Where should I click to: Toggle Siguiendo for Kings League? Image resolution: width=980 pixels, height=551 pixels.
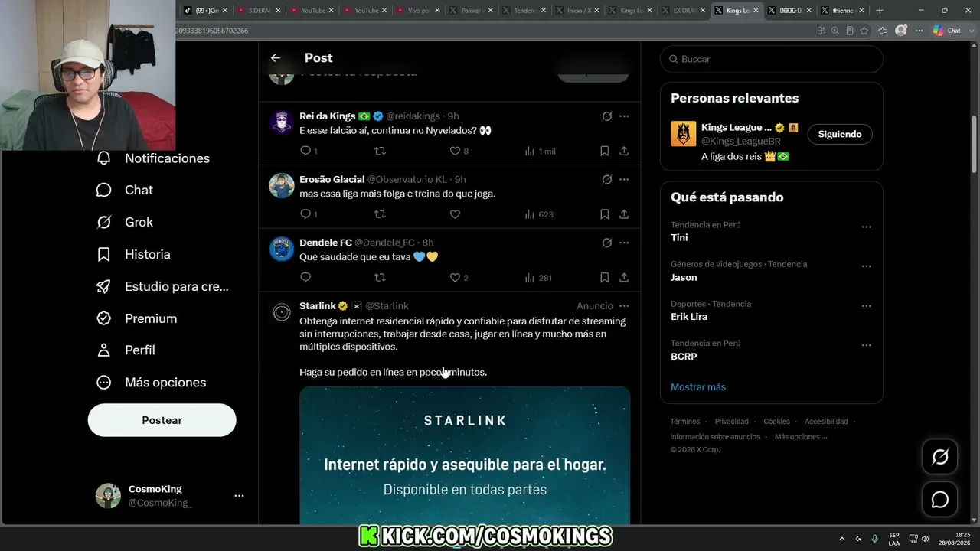[840, 134]
